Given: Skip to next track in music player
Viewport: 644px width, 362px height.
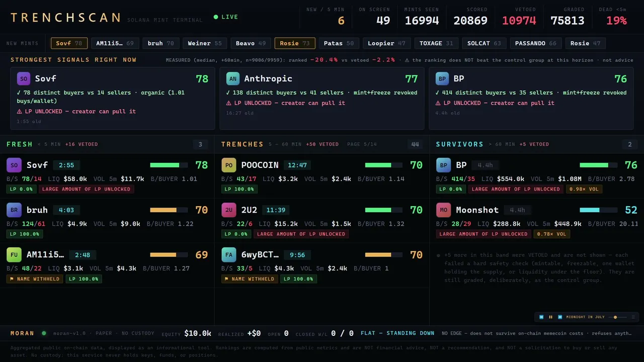Looking at the screenshot, I should [x=559, y=317].
